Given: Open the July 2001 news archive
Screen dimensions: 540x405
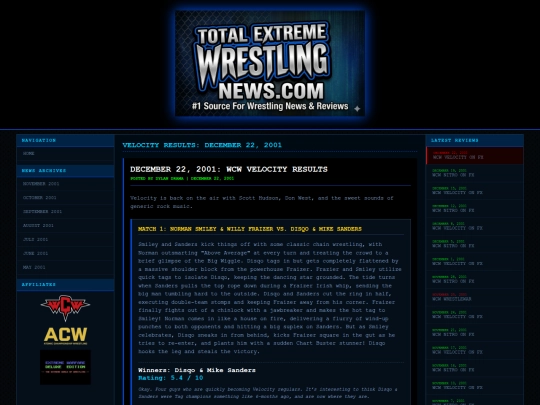Looking at the screenshot, I should (x=65, y=239).
